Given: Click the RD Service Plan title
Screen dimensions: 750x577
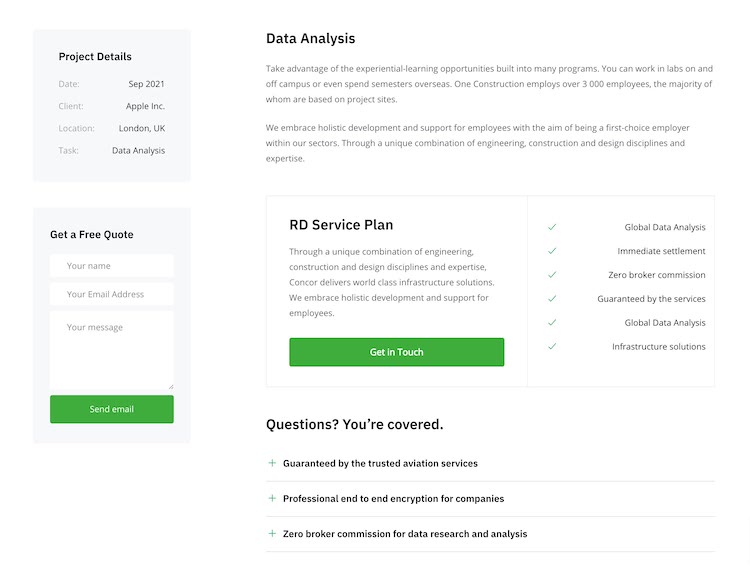Looking at the screenshot, I should 341,225.
